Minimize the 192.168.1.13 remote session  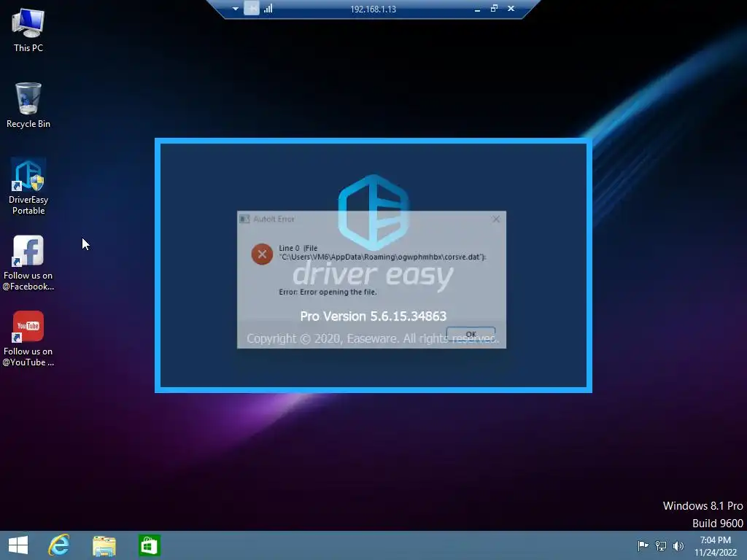tap(477, 9)
